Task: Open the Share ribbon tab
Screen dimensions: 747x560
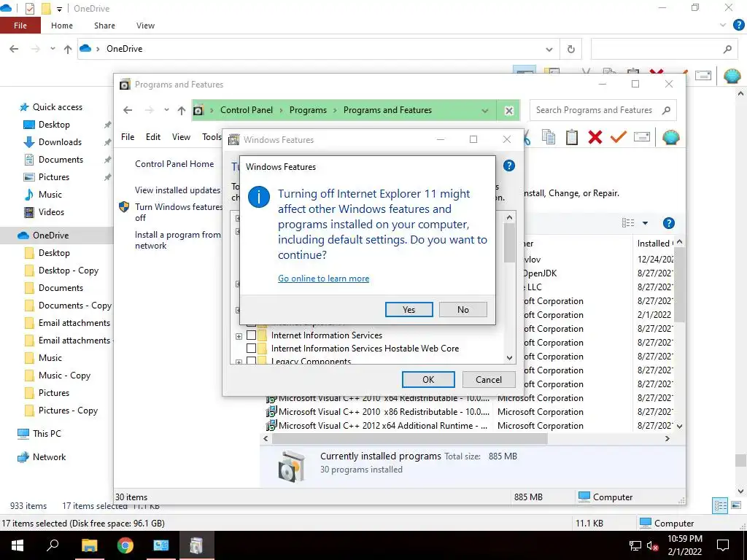Action: coord(104,26)
